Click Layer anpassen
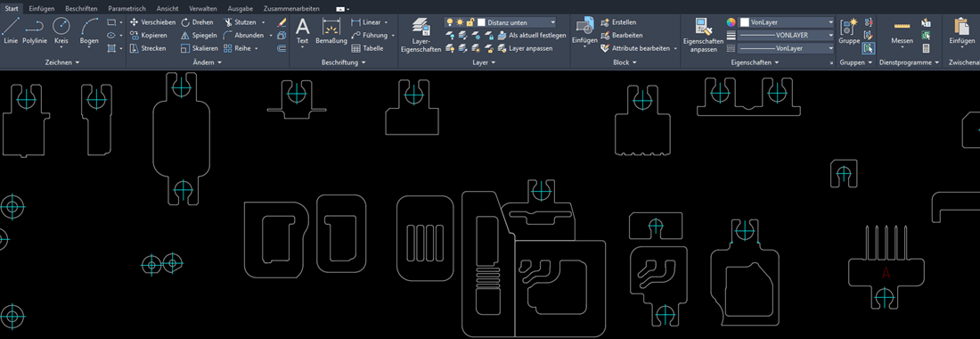Screen dimensions: 980x339 525,48
